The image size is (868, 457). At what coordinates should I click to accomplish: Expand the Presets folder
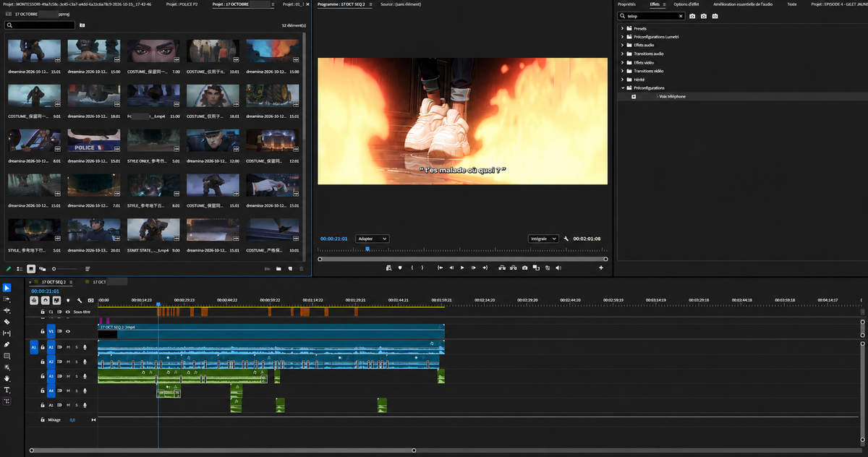click(x=622, y=28)
